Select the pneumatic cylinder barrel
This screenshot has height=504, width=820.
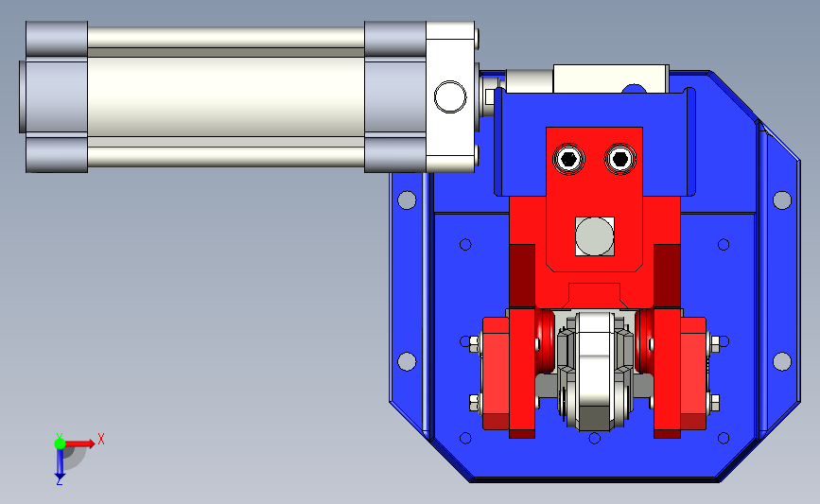click(225, 96)
